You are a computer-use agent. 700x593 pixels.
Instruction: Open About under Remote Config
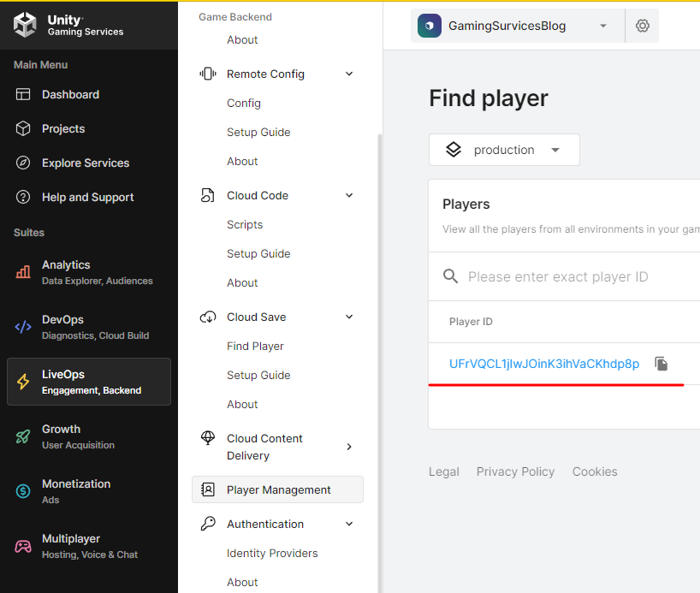242,161
